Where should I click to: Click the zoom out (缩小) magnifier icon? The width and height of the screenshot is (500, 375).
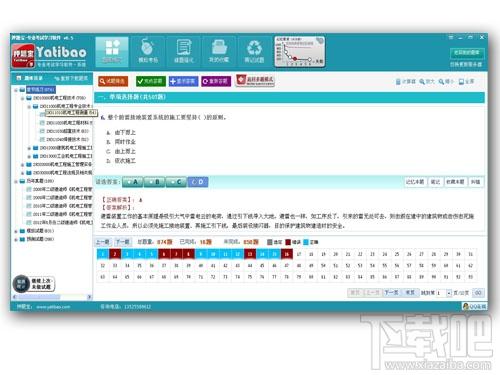(447, 81)
